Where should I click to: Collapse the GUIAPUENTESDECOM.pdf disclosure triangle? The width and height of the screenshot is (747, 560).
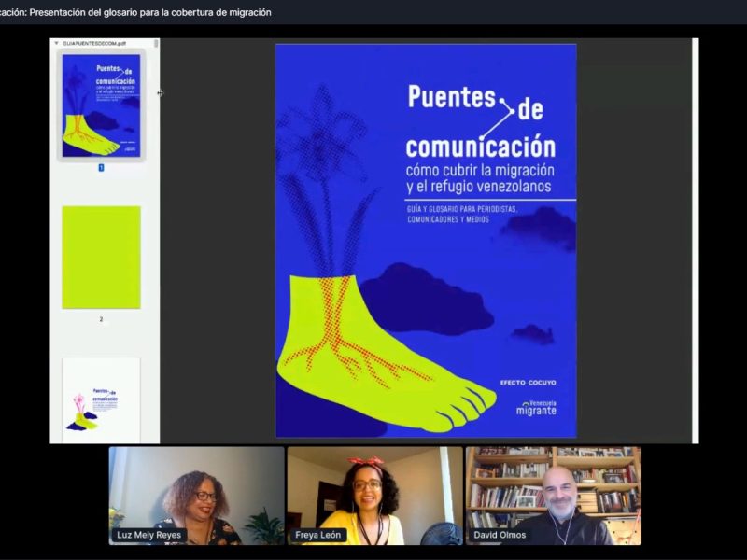(57, 43)
